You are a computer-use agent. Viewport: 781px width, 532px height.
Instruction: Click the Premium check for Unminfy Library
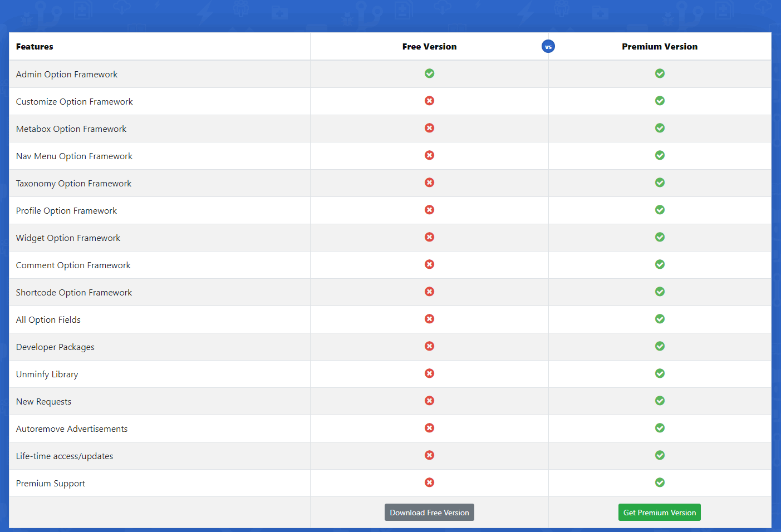[660, 373]
